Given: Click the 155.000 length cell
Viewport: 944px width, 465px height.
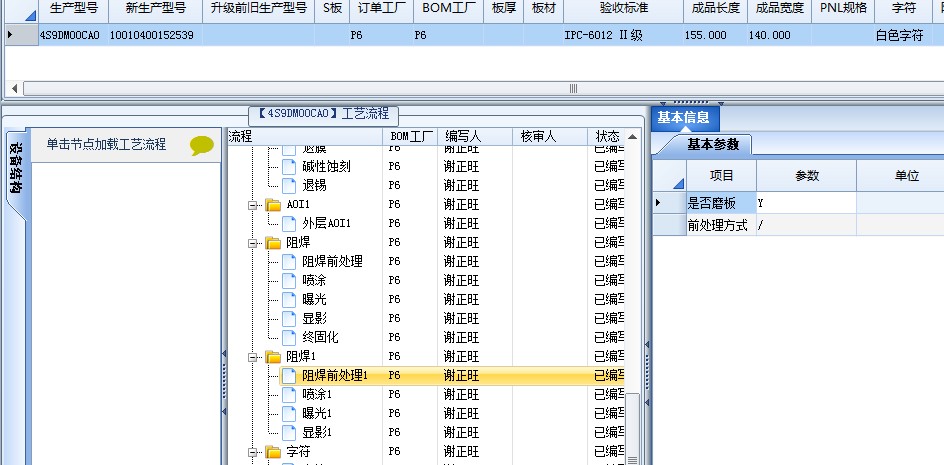Looking at the screenshot, I should click(x=715, y=35).
